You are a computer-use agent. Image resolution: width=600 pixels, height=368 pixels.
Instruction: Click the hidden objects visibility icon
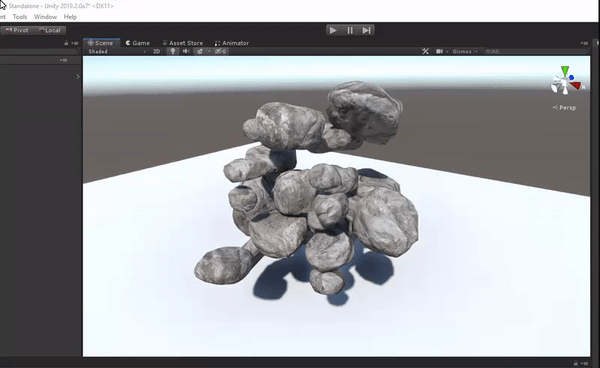[x=220, y=51]
